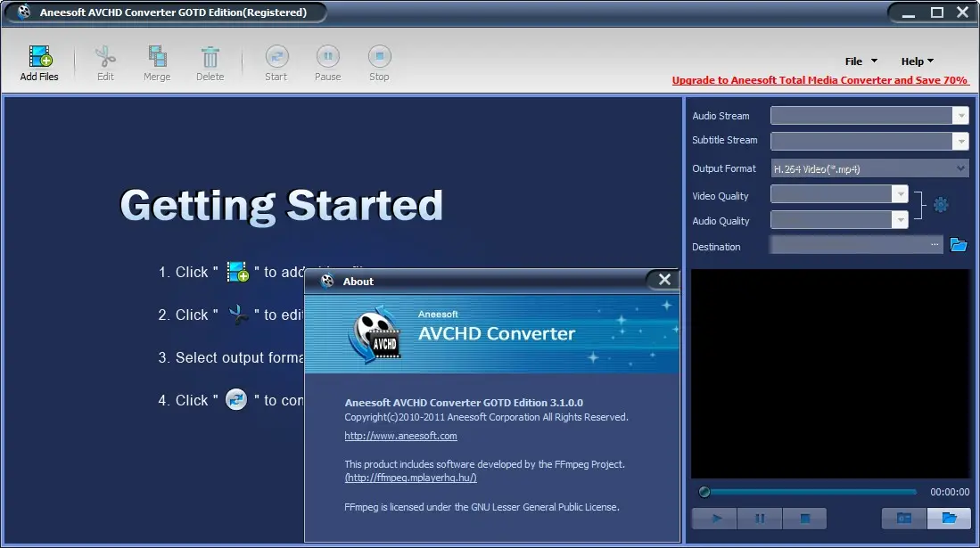
Task: Click the Merge toolbar icon
Action: [x=157, y=56]
